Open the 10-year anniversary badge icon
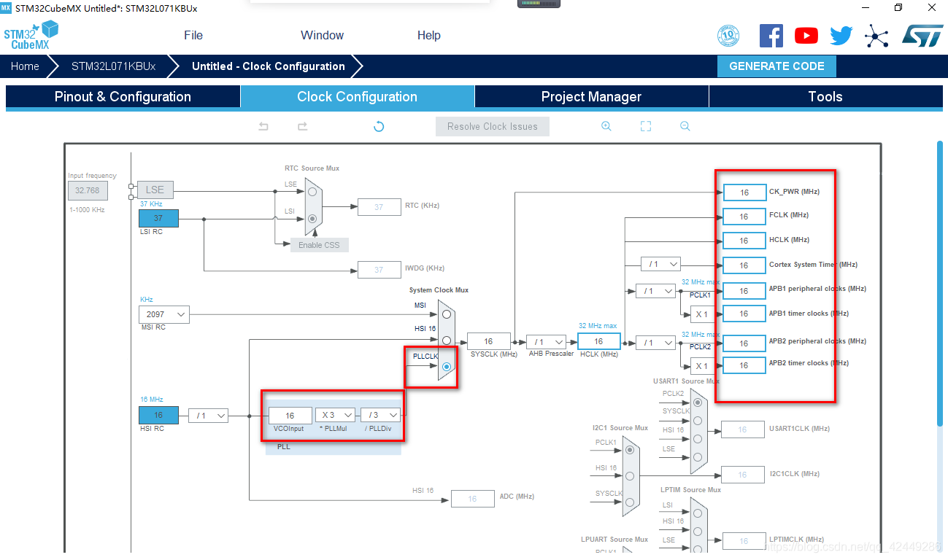The width and height of the screenshot is (948, 560). [x=728, y=36]
